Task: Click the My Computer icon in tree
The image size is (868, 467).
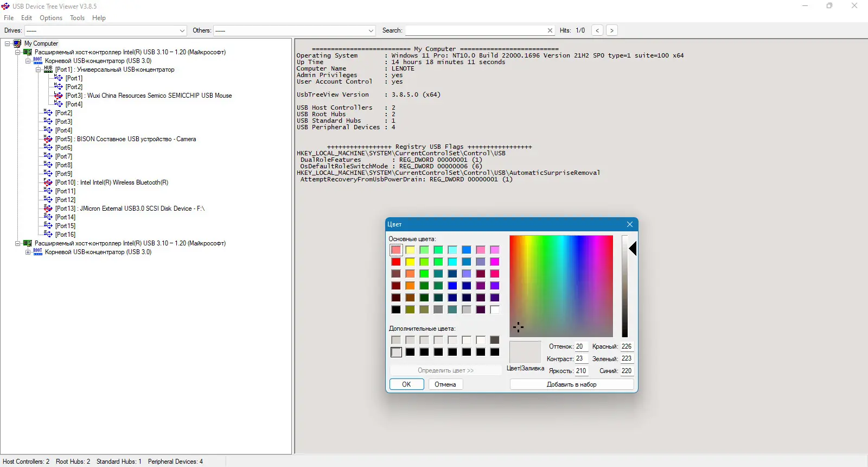Action: tap(17, 43)
